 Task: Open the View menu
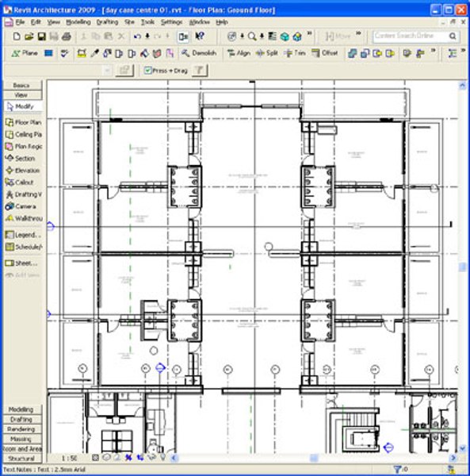[54, 22]
